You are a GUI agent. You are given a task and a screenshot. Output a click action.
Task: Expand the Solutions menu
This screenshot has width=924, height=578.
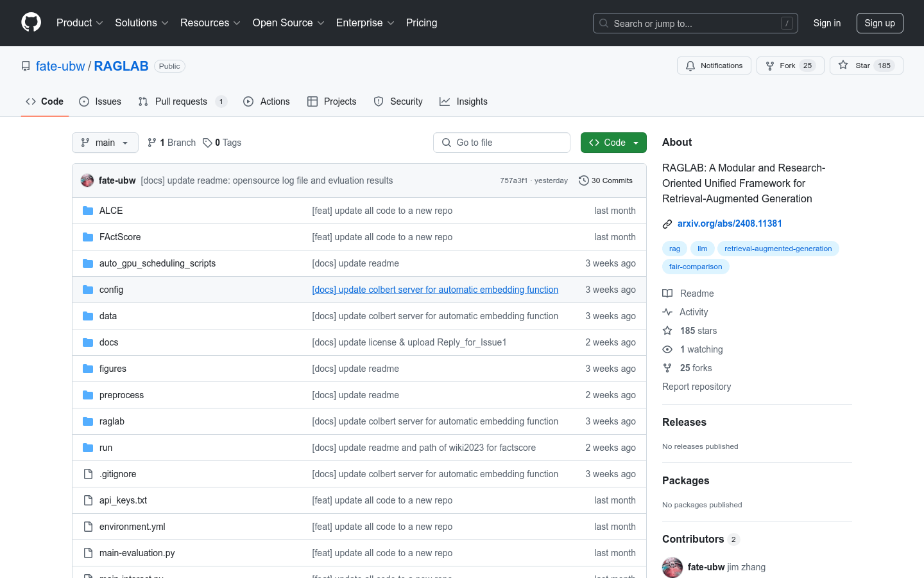click(x=142, y=22)
